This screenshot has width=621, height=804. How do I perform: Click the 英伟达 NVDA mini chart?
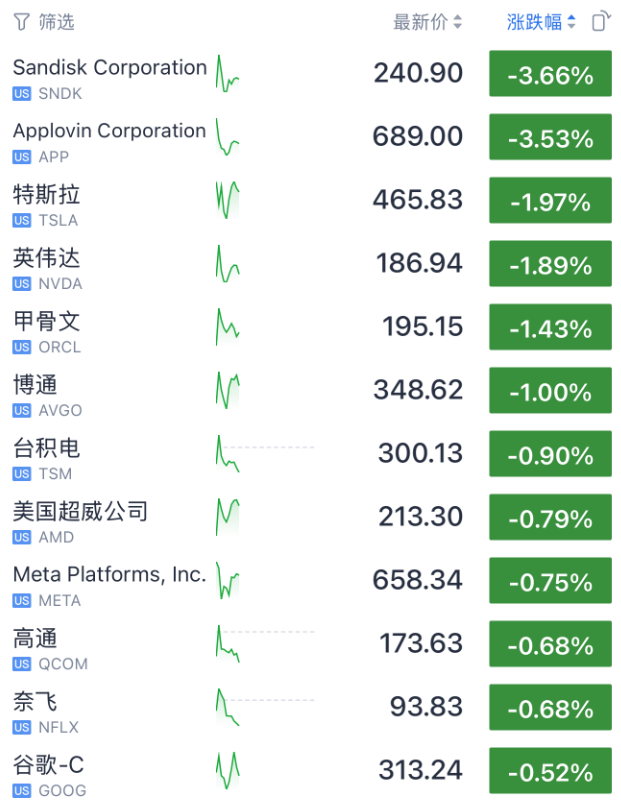pyautogui.click(x=228, y=264)
